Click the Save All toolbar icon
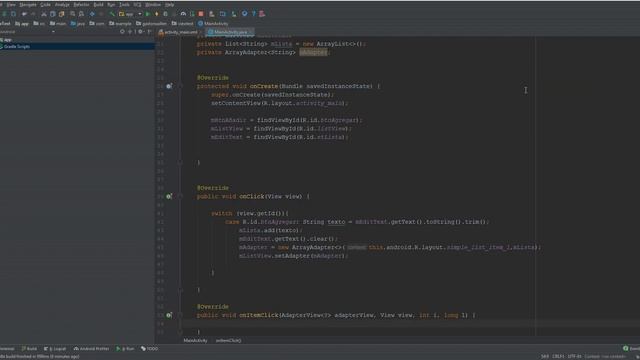Screen dimensions: 640x360 [4, 13]
